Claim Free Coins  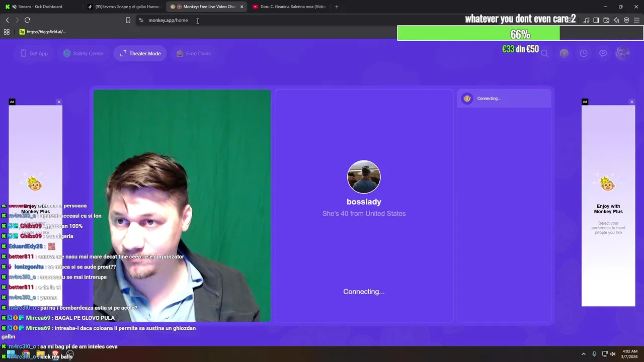pyautogui.click(x=194, y=53)
